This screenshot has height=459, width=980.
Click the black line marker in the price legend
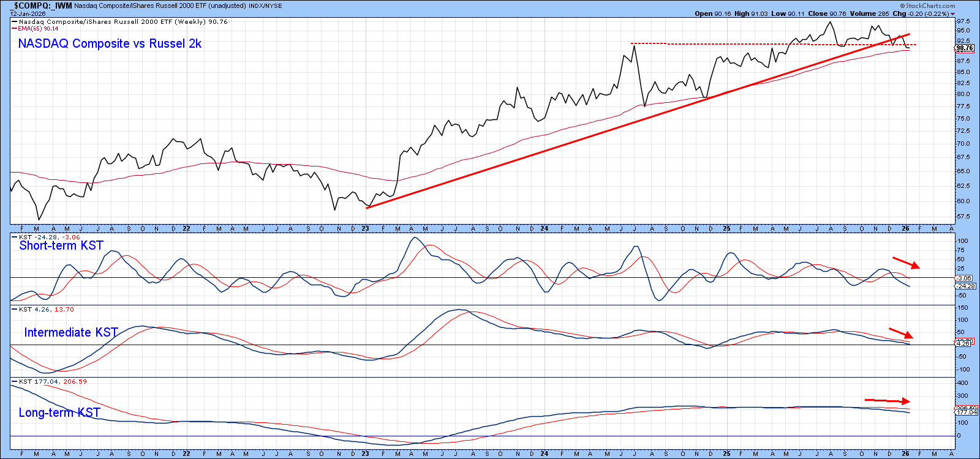[15, 21]
